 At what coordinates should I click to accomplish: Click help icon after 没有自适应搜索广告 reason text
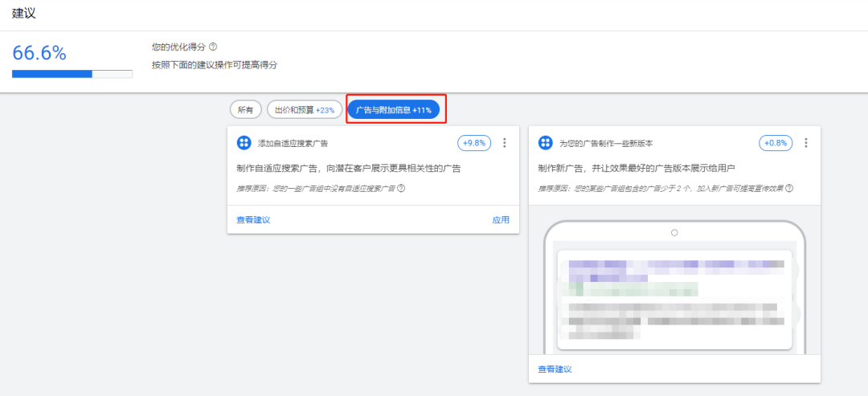tap(401, 189)
